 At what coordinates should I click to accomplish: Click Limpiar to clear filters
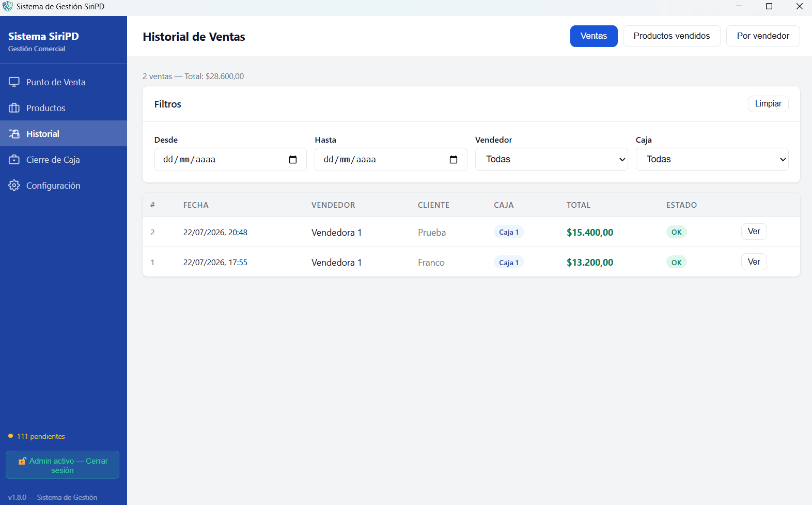click(768, 104)
